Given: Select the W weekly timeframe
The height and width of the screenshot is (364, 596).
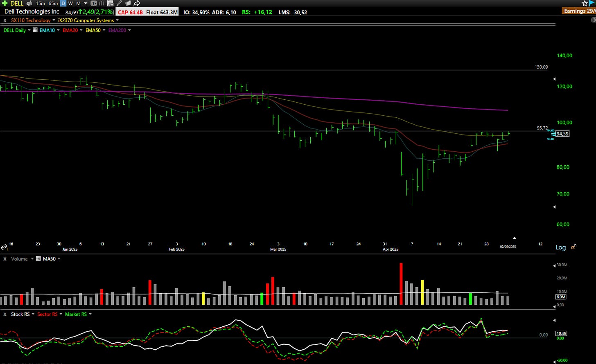Looking at the screenshot, I should coord(70,3).
